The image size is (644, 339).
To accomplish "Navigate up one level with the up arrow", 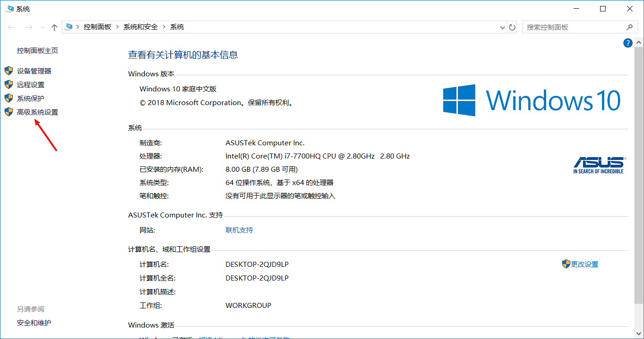I will [x=54, y=27].
